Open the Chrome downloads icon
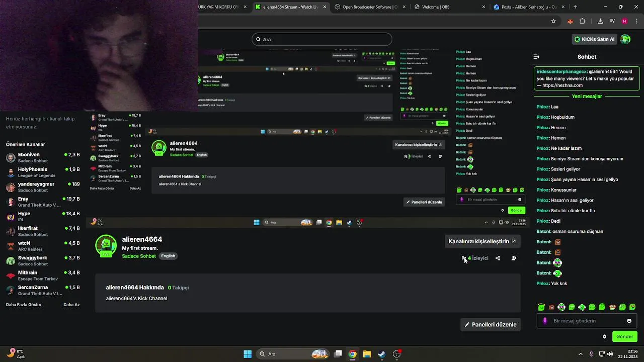This screenshot has height=362, width=644. pyautogui.click(x=600, y=21)
